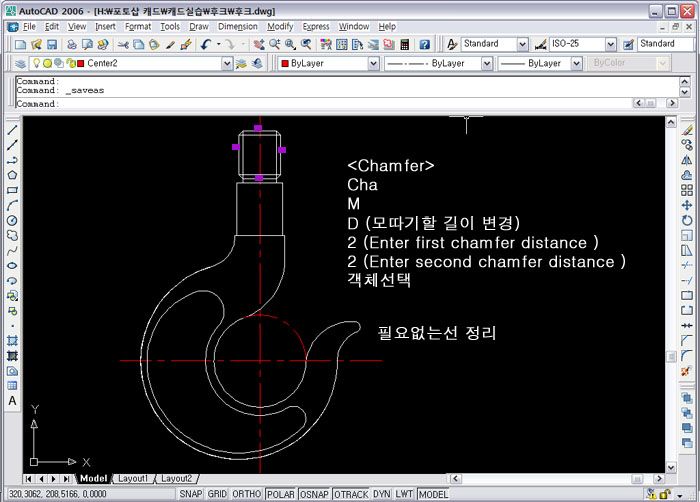Open the Dimension menu
This screenshot has height=502, width=700.
238,27
